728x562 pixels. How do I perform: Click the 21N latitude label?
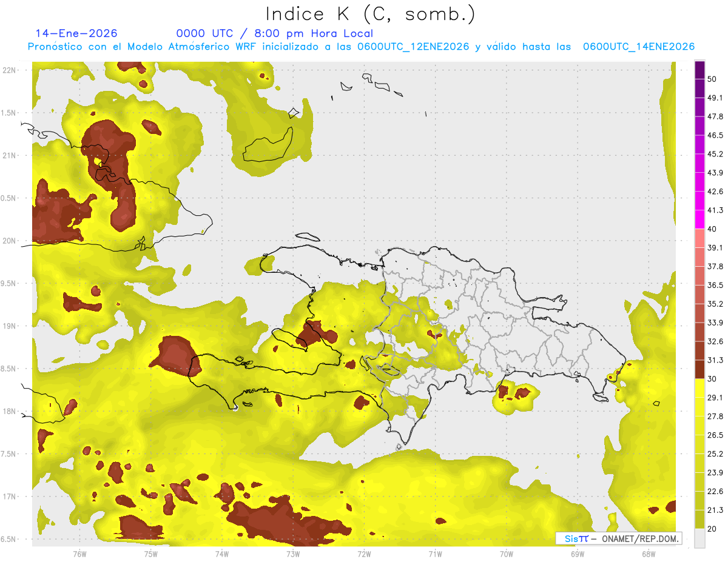(9, 155)
